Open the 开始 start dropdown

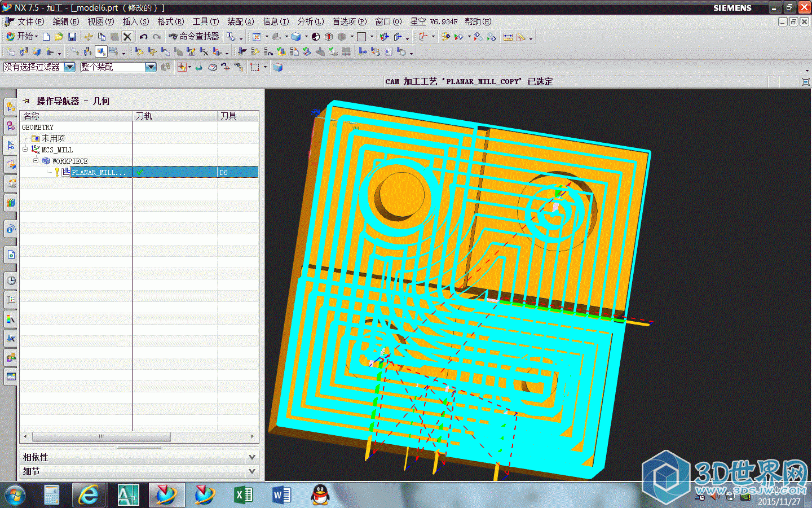tap(21, 37)
